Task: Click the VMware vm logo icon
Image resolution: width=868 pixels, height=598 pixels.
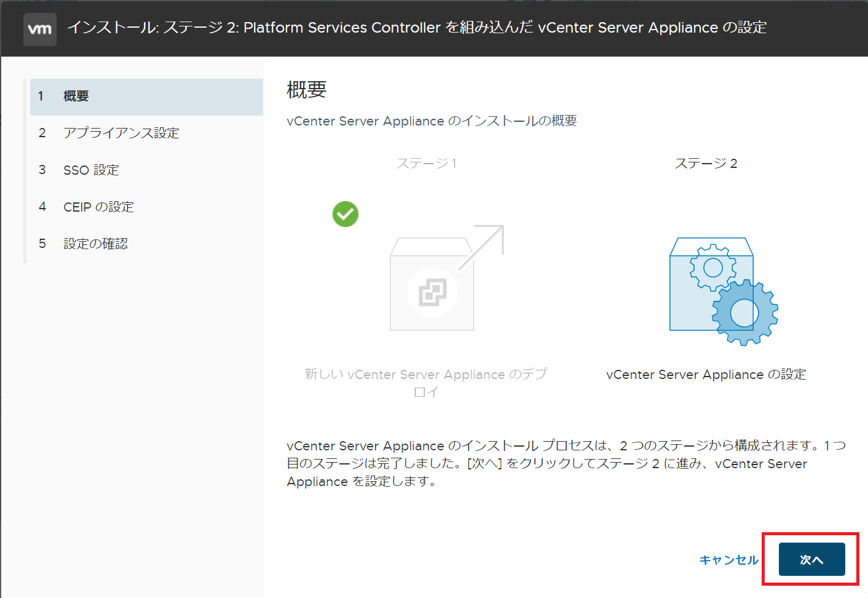Action: [x=40, y=29]
